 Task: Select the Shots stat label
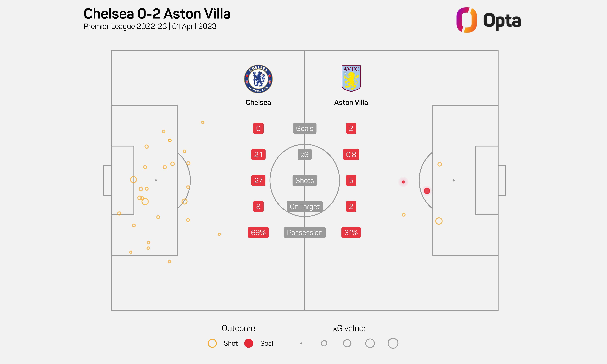[305, 181]
